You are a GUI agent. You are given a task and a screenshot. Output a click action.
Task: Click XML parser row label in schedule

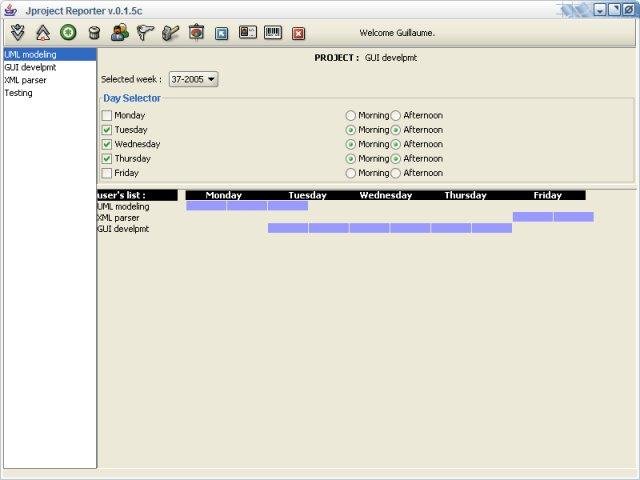(x=118, y=218)
